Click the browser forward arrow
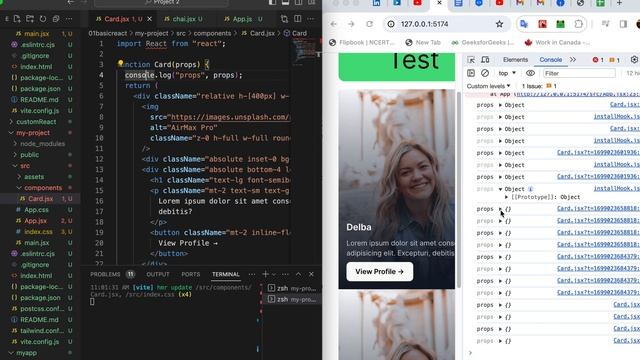 click(x=351, y=24)
